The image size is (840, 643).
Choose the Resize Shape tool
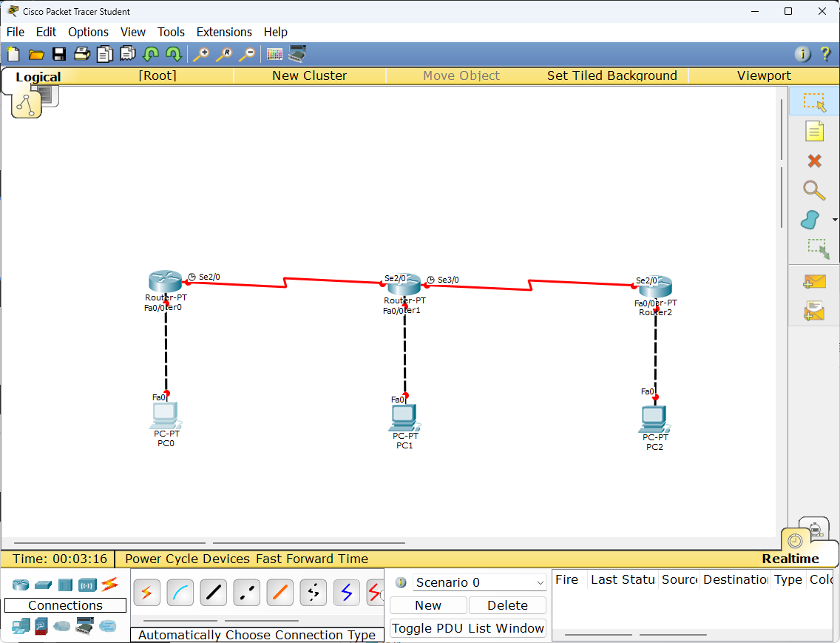click(818, 249)
